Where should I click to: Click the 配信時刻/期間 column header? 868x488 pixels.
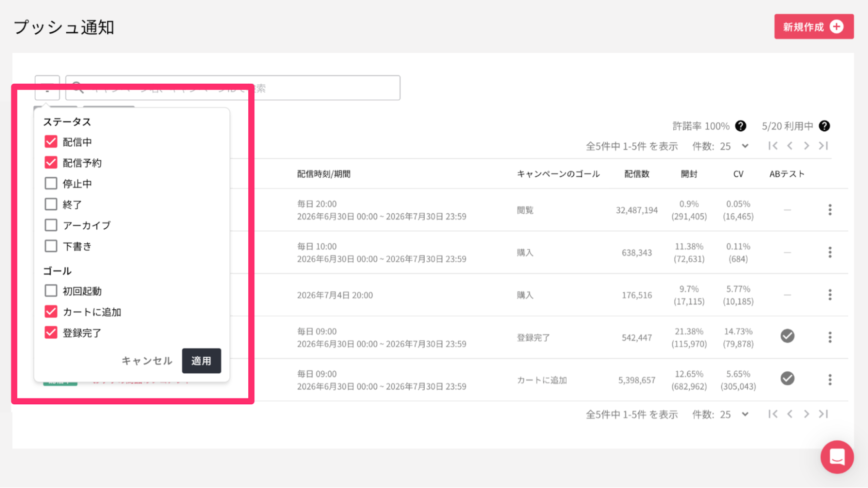pos(323,174)
